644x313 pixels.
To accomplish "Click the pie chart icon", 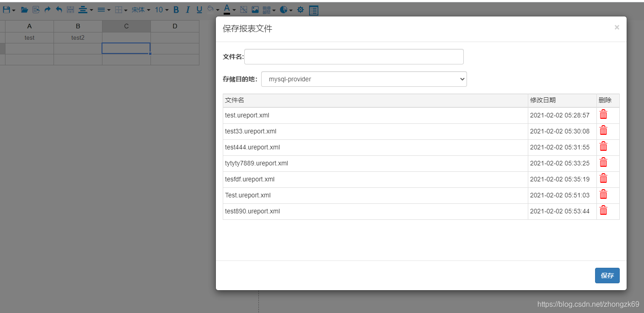I will pyautogui.click(x=284, y=10).
